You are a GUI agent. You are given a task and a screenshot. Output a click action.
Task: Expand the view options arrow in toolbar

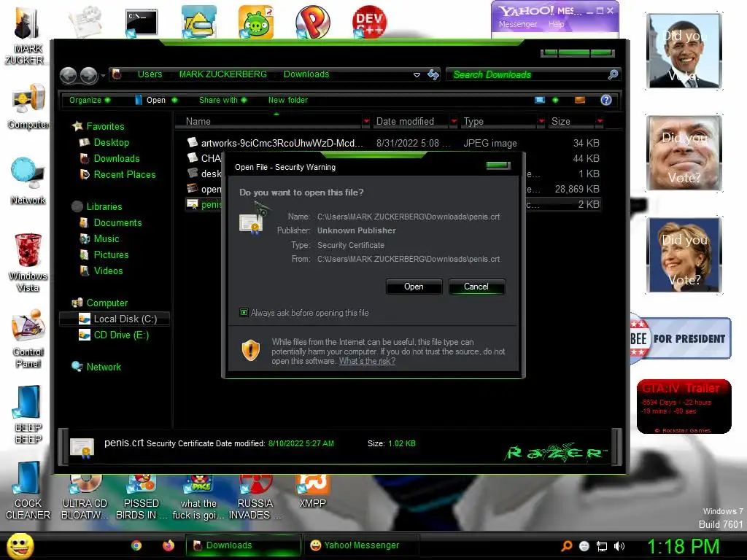[555, 100]
